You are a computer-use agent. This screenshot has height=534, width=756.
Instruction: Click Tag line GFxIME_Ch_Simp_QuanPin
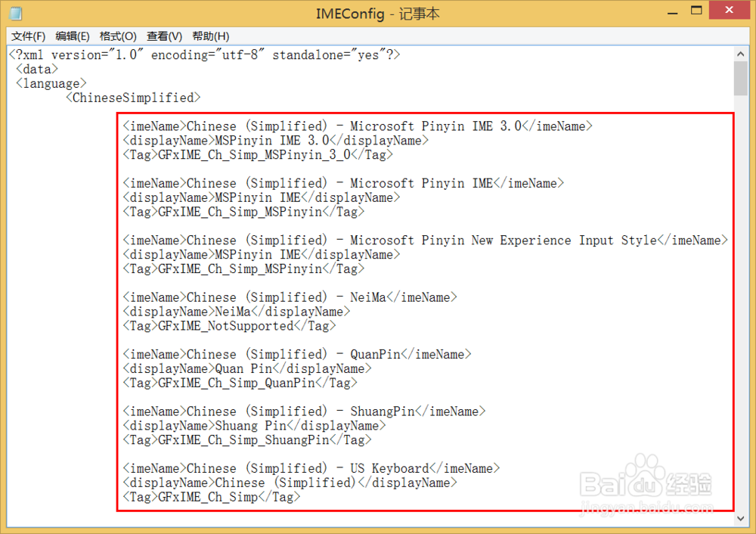pyautogui.click(x=240, y=383)
